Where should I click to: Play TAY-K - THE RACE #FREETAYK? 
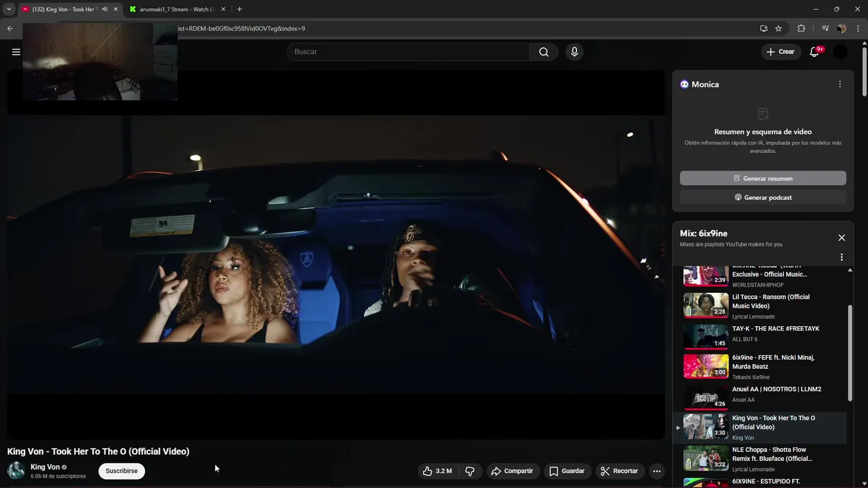[776, 329]
